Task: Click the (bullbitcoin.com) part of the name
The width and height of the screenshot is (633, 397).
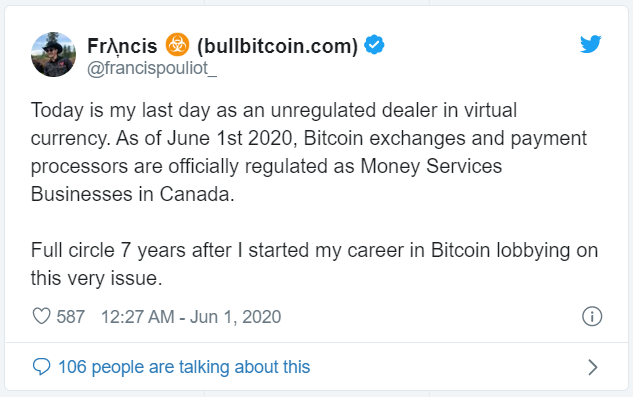Action: [x=277, y=46]
